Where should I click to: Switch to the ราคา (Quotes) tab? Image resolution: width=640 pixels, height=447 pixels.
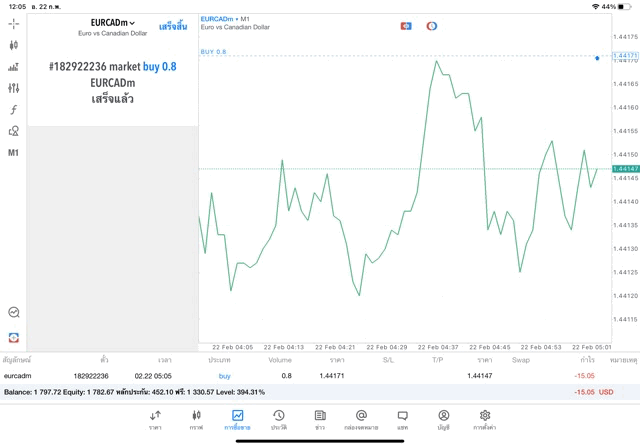[x=155, y=419]
